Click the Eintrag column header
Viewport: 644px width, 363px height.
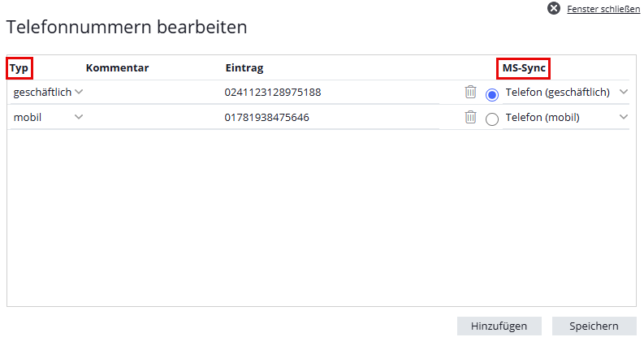(x=244, y=67)
